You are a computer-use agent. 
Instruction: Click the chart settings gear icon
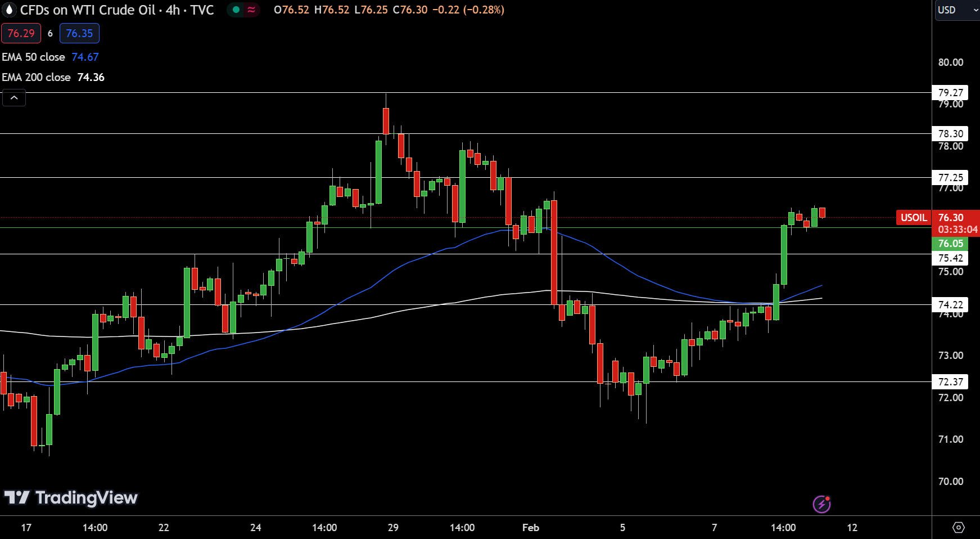tap(959, 527)
